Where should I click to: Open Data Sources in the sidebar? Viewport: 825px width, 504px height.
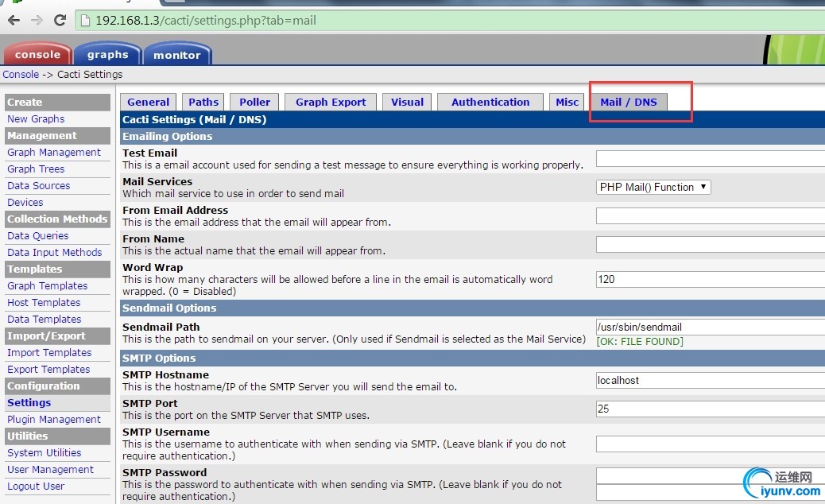[x=38, y=186]
